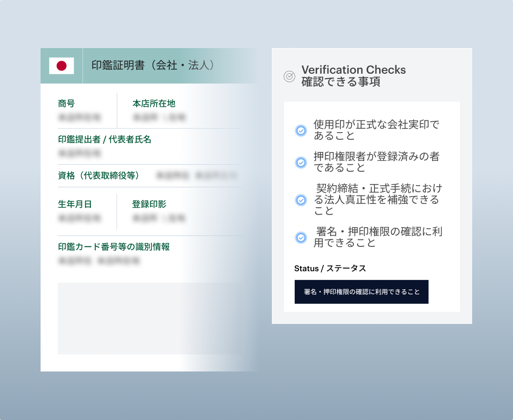Click checkmark beside 使用印が正式な会社実印
The width and height of the screenshot is (513, 420).
[x=301, y=131]
